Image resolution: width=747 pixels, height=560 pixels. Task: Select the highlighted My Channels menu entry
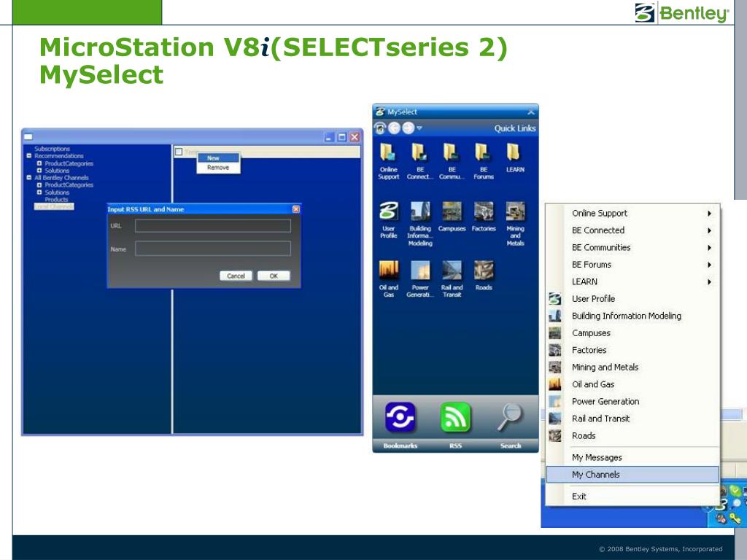click(632, 475)
